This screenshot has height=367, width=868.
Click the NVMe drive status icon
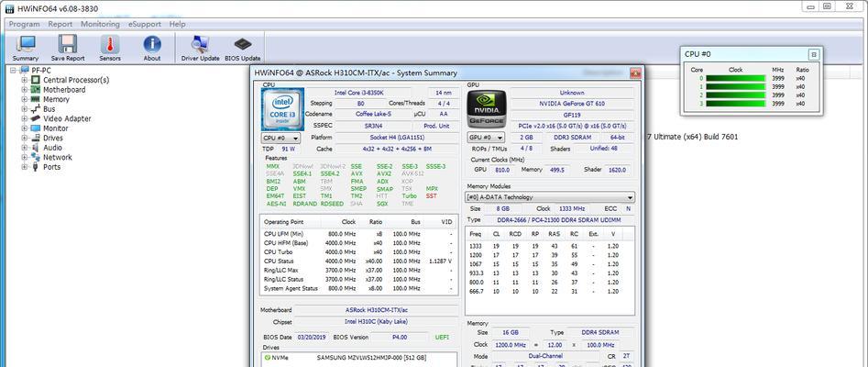coord(268,358)
